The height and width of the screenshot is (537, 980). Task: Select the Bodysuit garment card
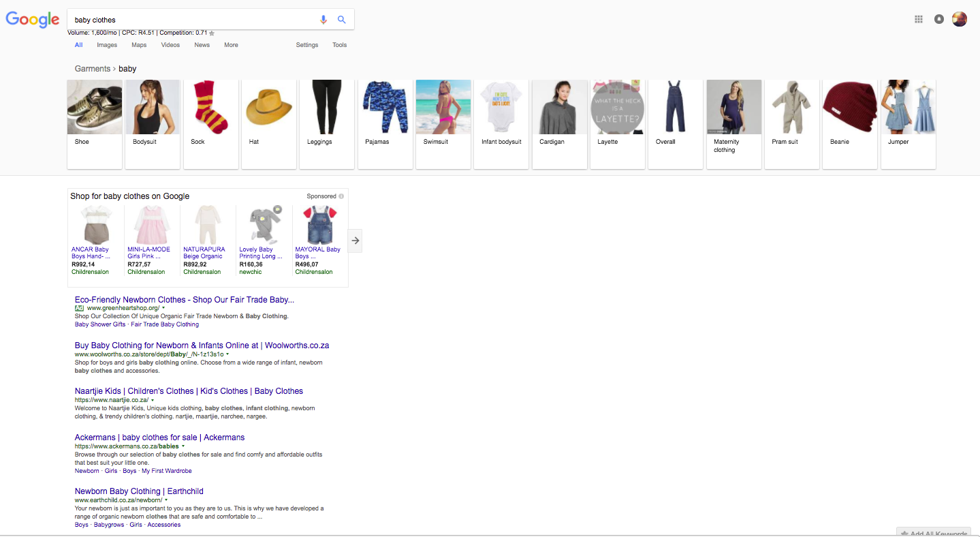[153, 124]
